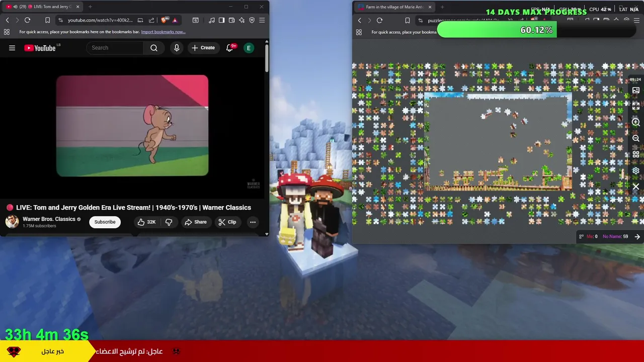Open the browser hamburger menu in YouTube window
This screenshot has height=362, width=644.
[262, 20]
